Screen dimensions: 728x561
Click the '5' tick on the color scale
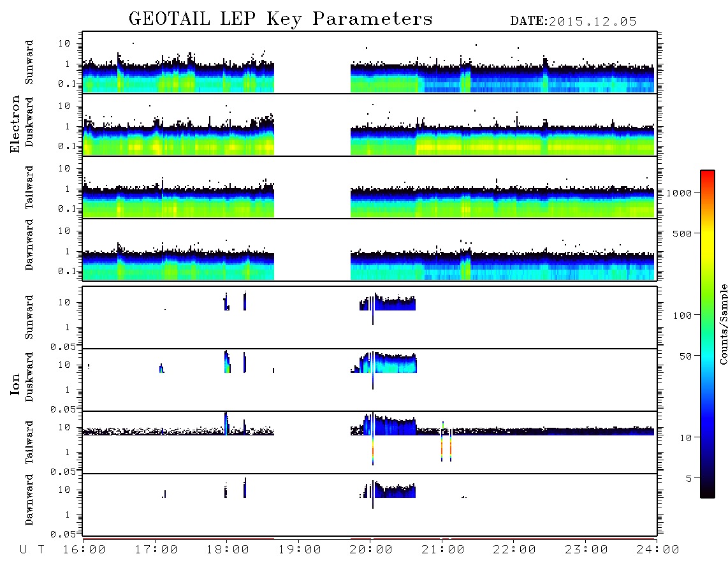688,479
